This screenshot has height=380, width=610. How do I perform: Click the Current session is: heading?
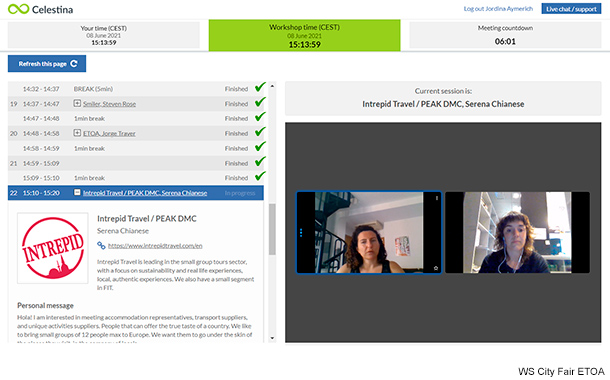tap(443, 91)
